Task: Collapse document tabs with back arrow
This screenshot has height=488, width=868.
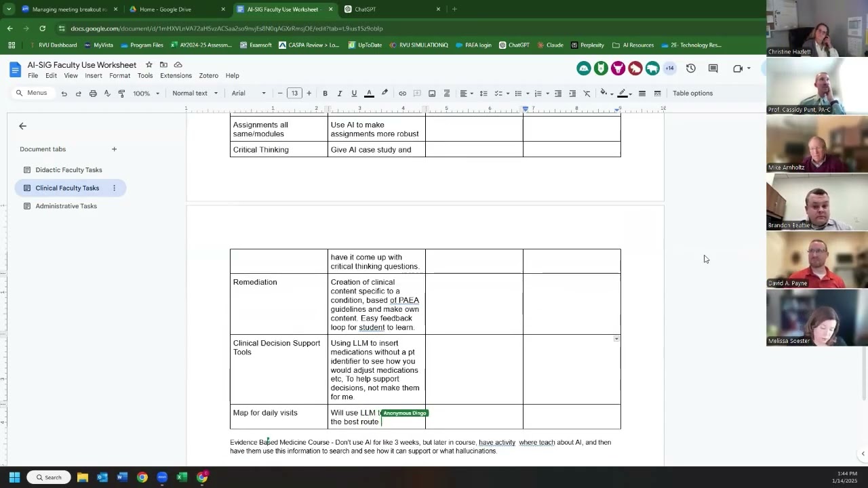Action: 22,126
